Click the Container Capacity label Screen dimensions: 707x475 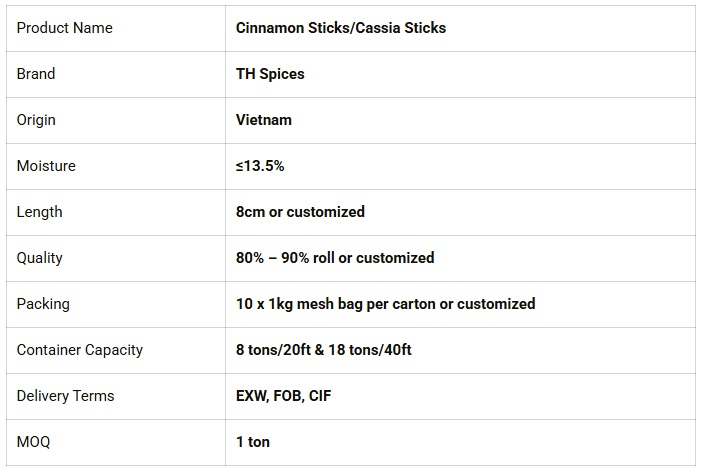tap(80, 350)
